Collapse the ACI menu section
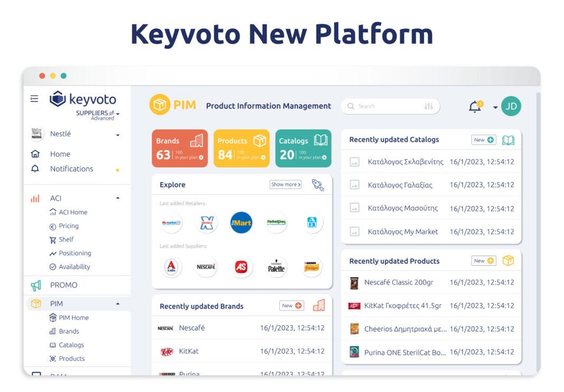 (117, 198)
